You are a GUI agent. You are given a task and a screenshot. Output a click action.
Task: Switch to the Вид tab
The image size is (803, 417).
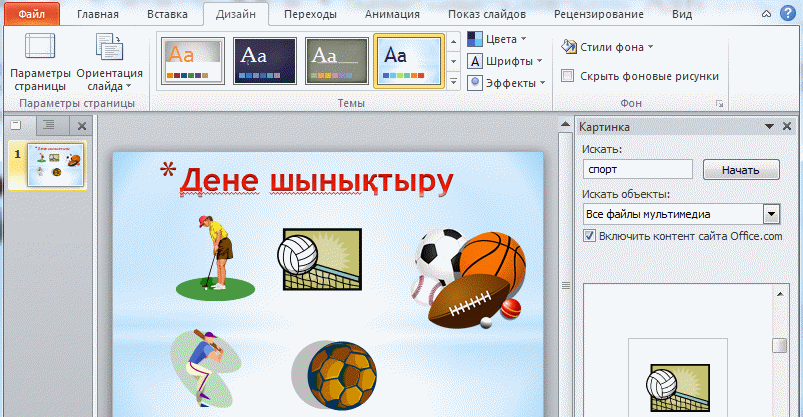(682, 14)
